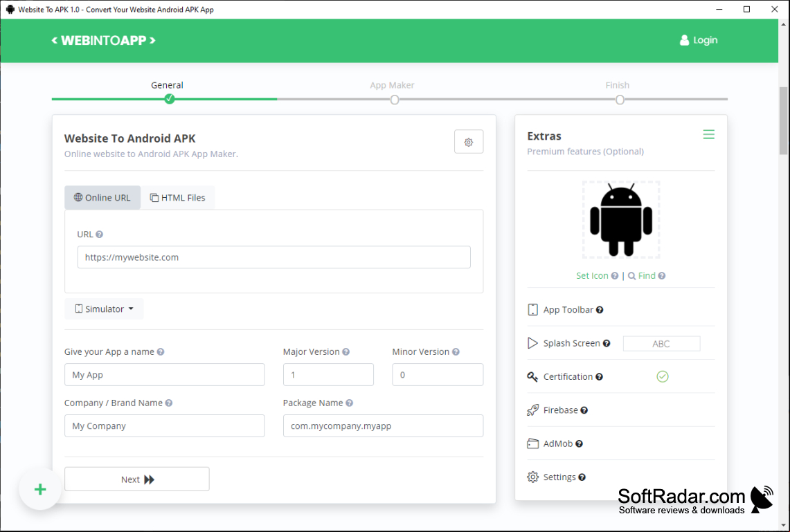
Task: Click the Android robot app icon placeholder
Action: (620, 220)
